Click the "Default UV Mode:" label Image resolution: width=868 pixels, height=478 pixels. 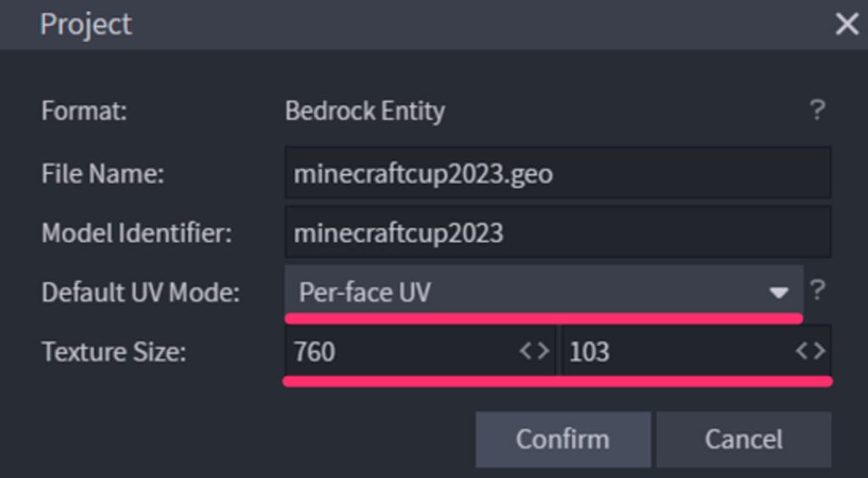click(141, 292)
